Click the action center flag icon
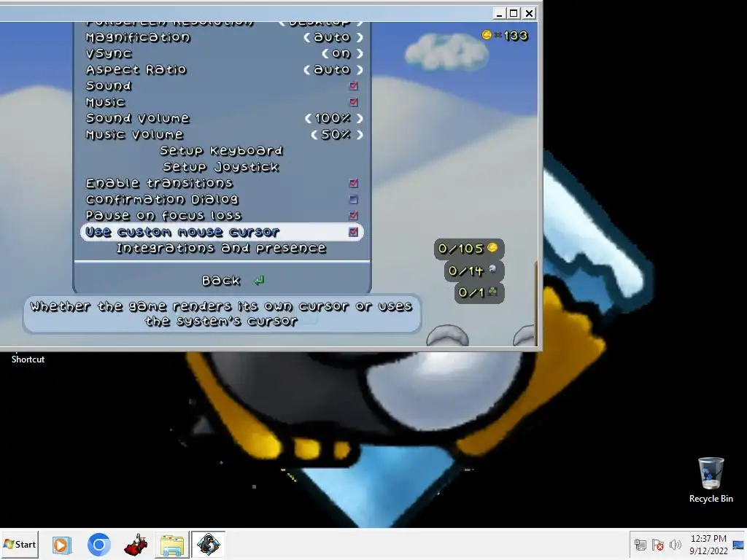The width and height of the screenshot is (747, 560). click(x=658, y=545)
